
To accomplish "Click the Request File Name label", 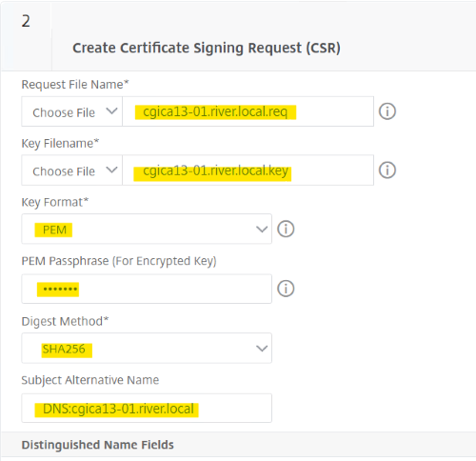I will tap(75, 85).
